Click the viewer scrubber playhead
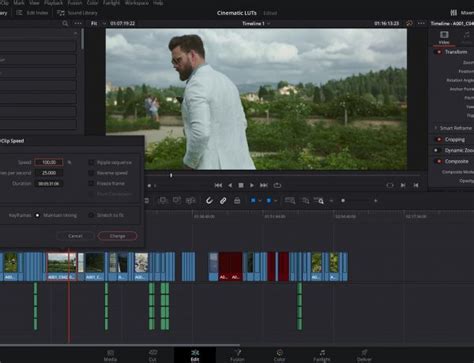This screenshot has height=363, width=474. click(171, 175)
